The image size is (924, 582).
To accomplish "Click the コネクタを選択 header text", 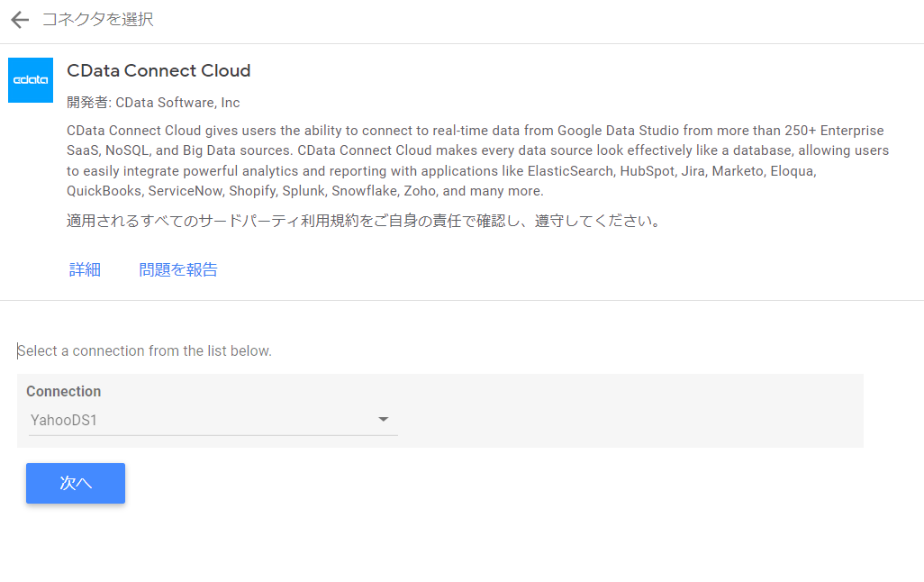I will pyautogui.click(x=98, y=20).
